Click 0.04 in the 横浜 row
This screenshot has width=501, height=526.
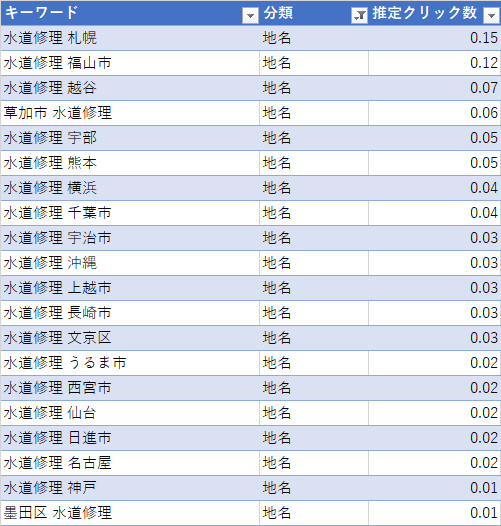tap(484, 188)
